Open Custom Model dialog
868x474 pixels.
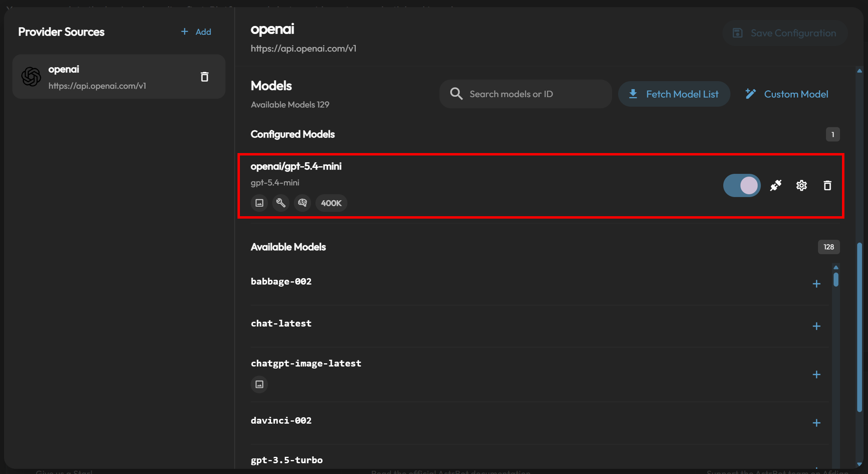click(787, 94)
